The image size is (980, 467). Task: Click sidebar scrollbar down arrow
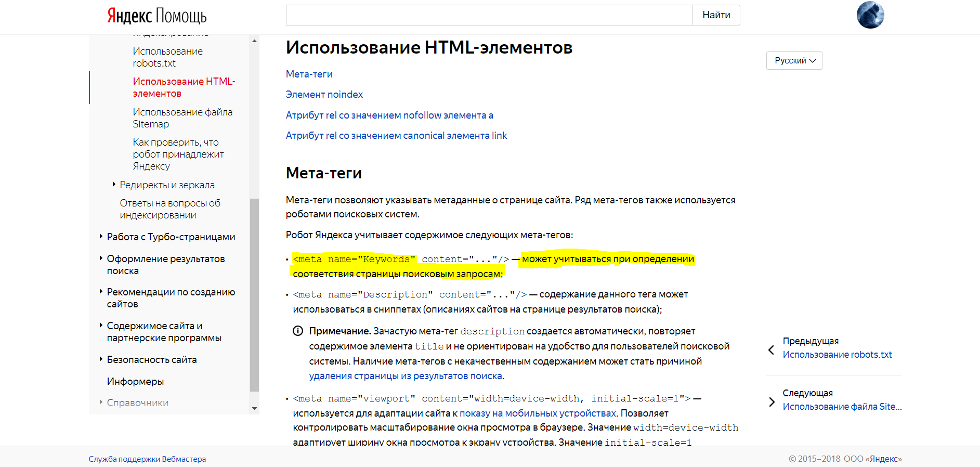(254, 408)
